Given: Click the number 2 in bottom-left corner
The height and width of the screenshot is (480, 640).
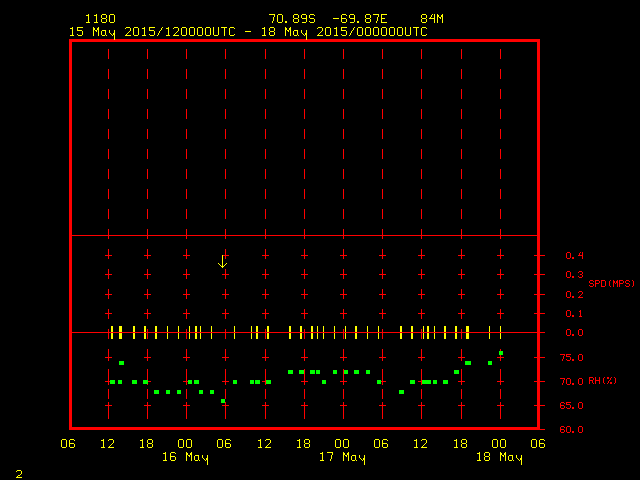Looking at the screenshot, I should point(19,472).
